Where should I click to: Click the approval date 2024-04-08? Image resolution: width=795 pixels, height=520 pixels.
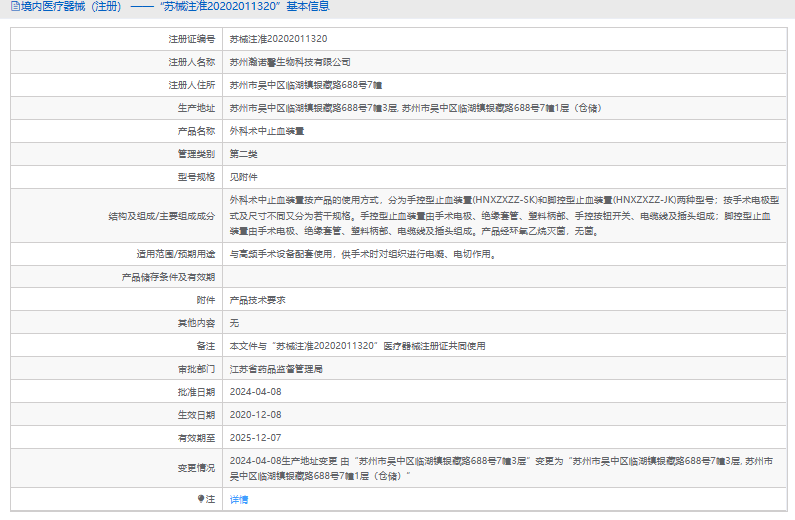coord(256,392)
